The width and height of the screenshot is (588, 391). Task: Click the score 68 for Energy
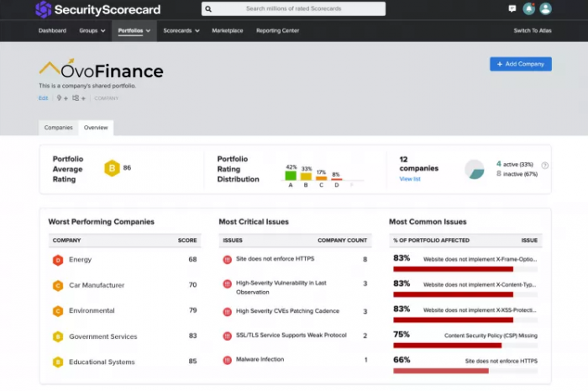(x=192, y=259)
